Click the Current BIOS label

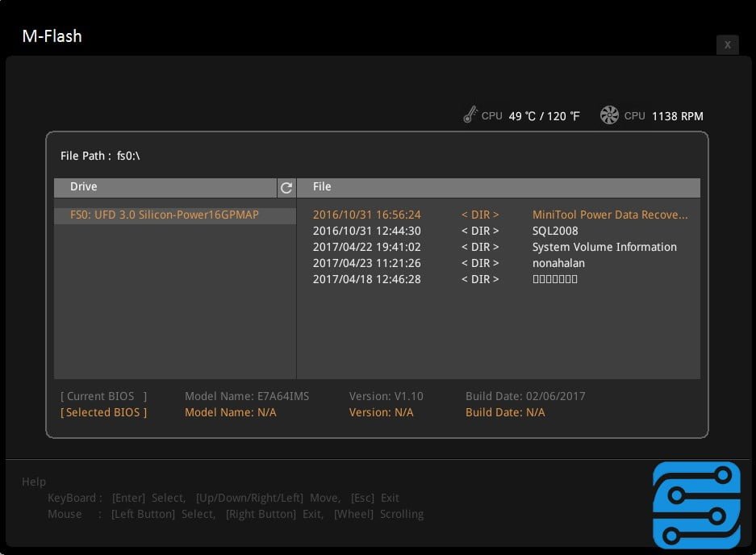pos(104,397)
